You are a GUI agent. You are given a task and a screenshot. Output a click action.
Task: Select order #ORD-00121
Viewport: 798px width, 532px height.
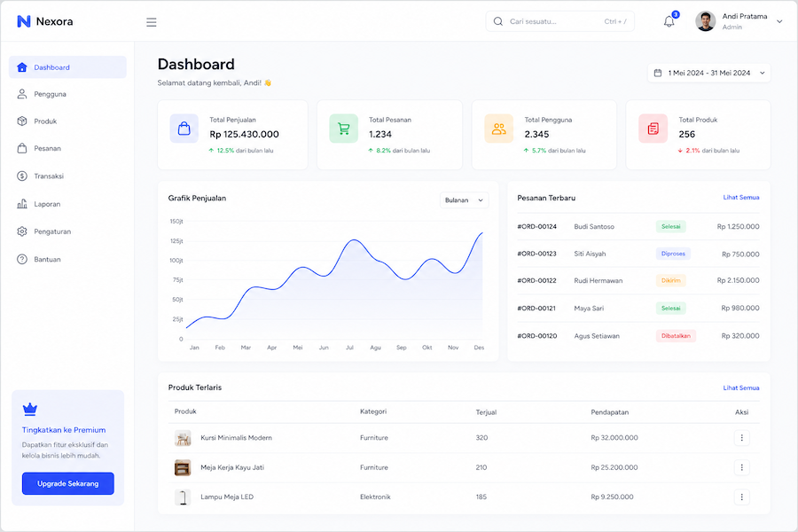pyautogui.click(x=536, y=309)
